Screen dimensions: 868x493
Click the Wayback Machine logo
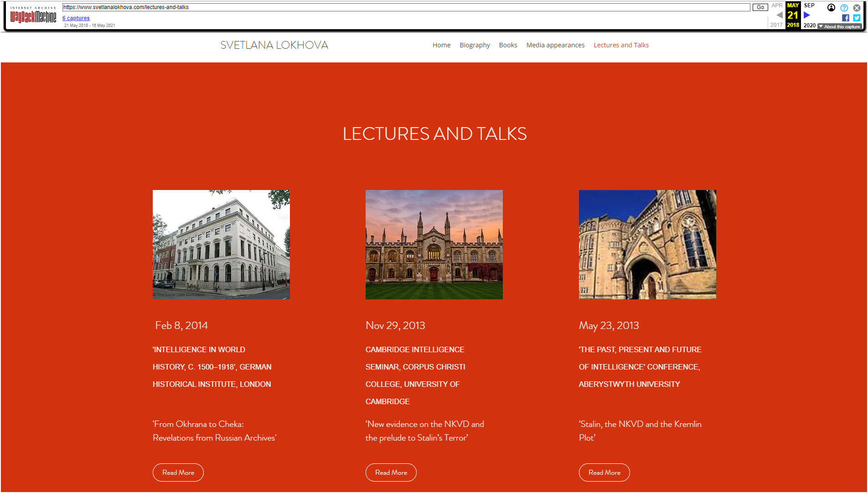coord(33,15)
